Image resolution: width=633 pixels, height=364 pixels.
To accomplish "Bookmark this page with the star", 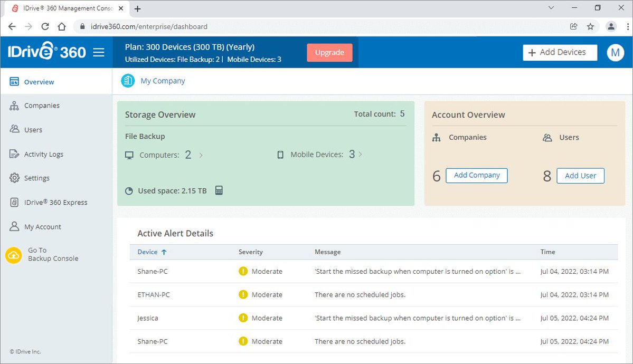I will tap(590, 26).
